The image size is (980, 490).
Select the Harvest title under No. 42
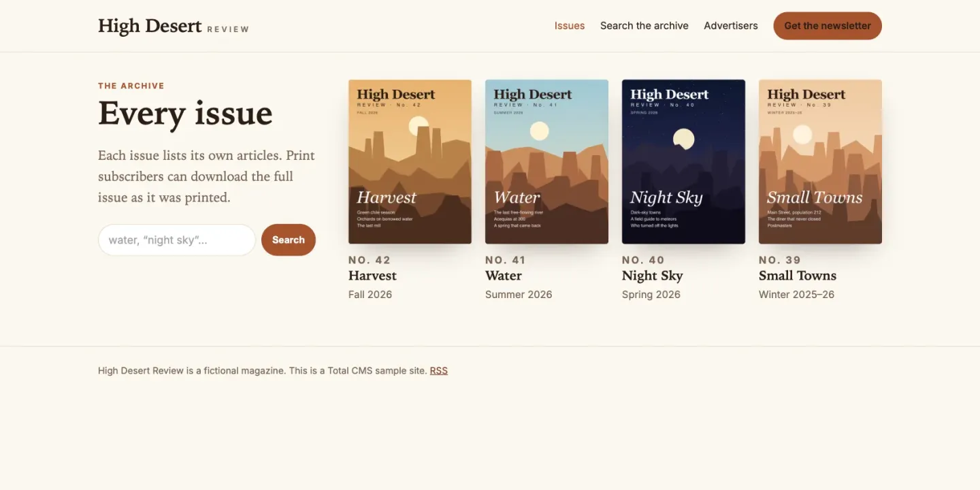point(372,276)
